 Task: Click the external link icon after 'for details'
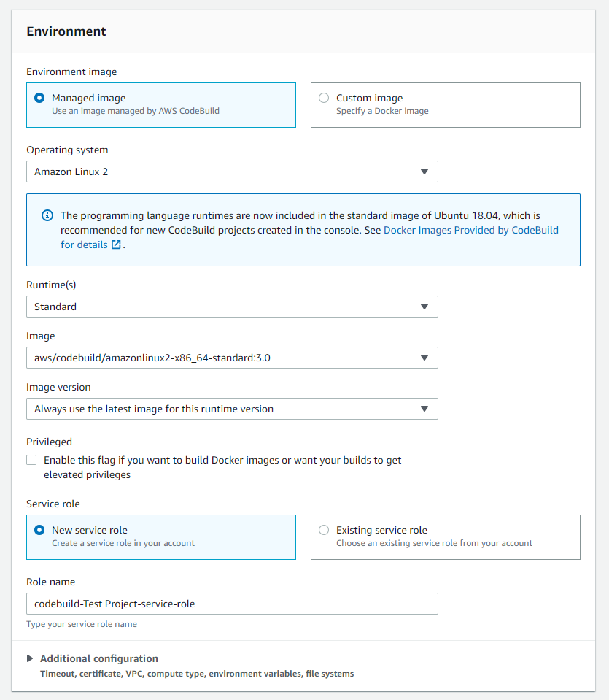pos(116,245)
